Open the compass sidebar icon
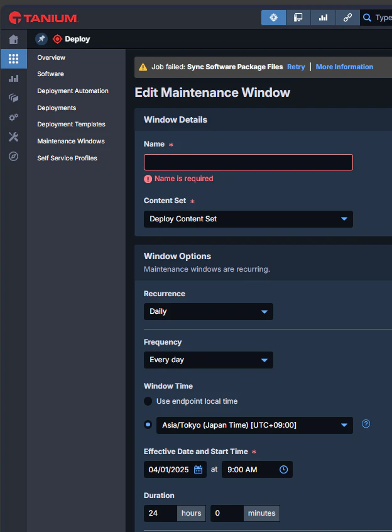Viewport: 392px width, 532px height. pyautogui.click(x=14, y=157)
